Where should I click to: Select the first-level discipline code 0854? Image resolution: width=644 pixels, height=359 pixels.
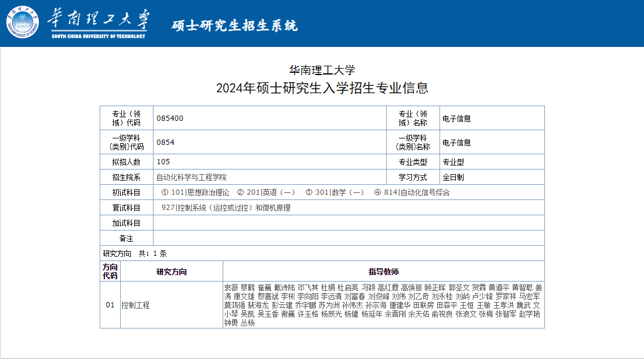coord(165,143)
